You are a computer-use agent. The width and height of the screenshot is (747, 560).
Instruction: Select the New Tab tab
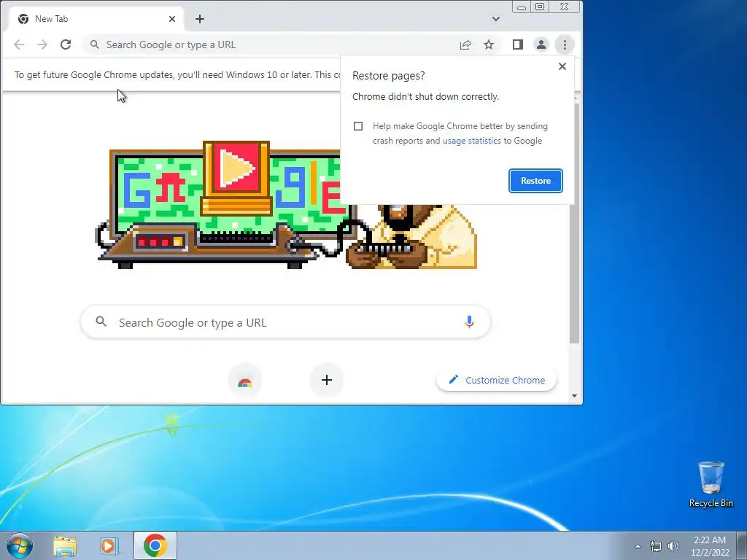pyautogui.click(x=96, y=19)
